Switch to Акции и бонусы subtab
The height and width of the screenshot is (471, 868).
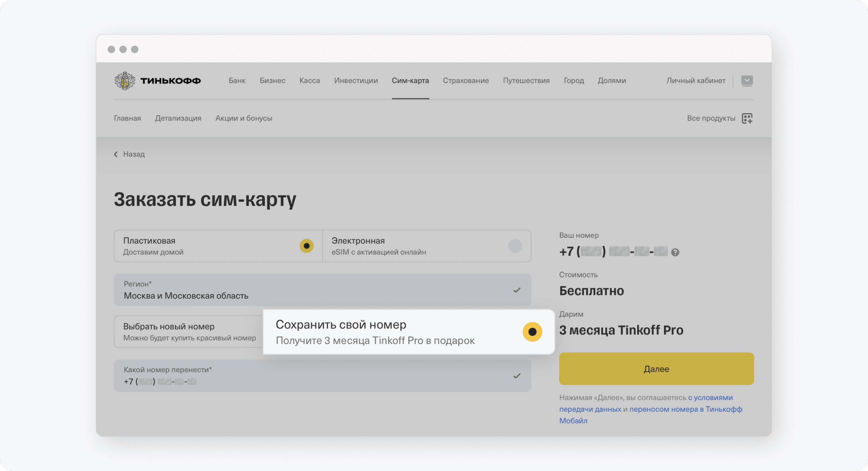(x=244, y=118)
